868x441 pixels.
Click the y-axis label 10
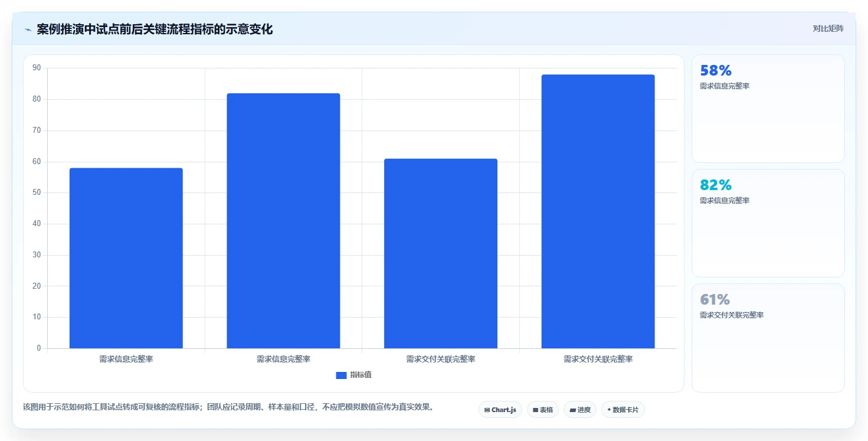37,317
